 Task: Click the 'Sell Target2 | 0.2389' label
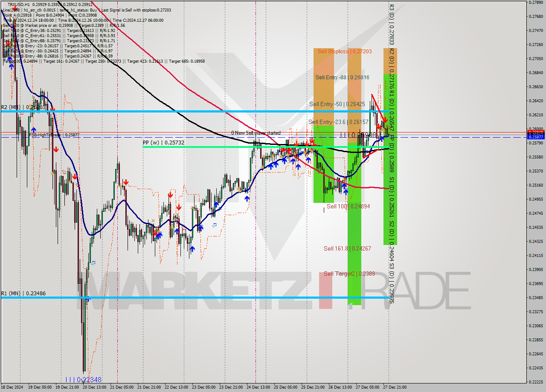coord(349,274)
